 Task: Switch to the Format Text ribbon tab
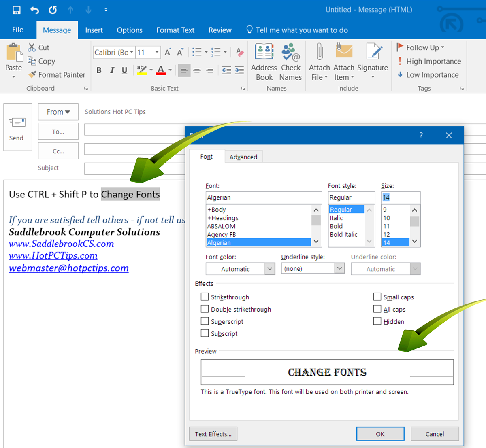[x=175, y=30]
